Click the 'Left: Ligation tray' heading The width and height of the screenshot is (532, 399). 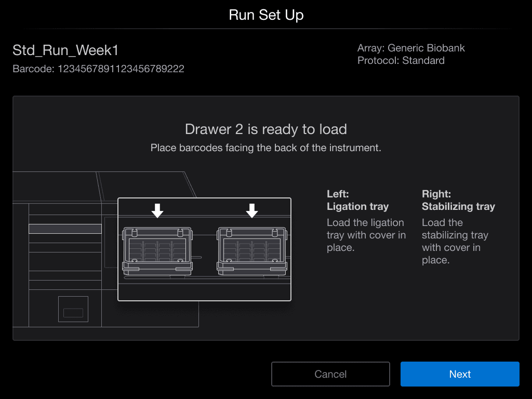click(x=357, y=200)
